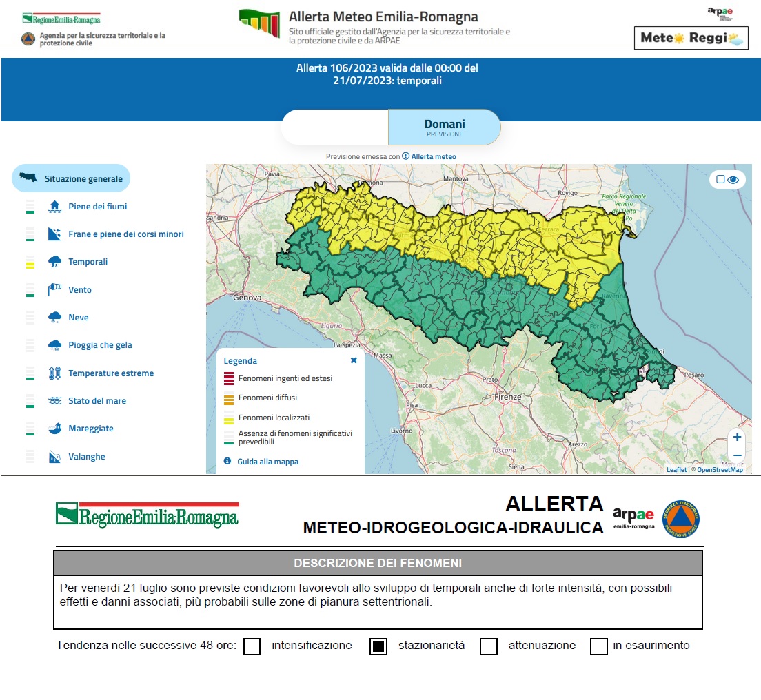Close the Legenda panel
Image resolution: width=761 pixels, height=700 pixels.
[354, 360]
